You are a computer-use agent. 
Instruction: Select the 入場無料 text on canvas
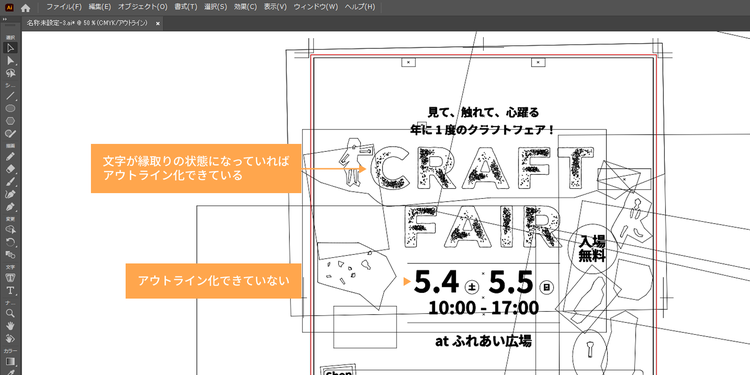[593, 248]
